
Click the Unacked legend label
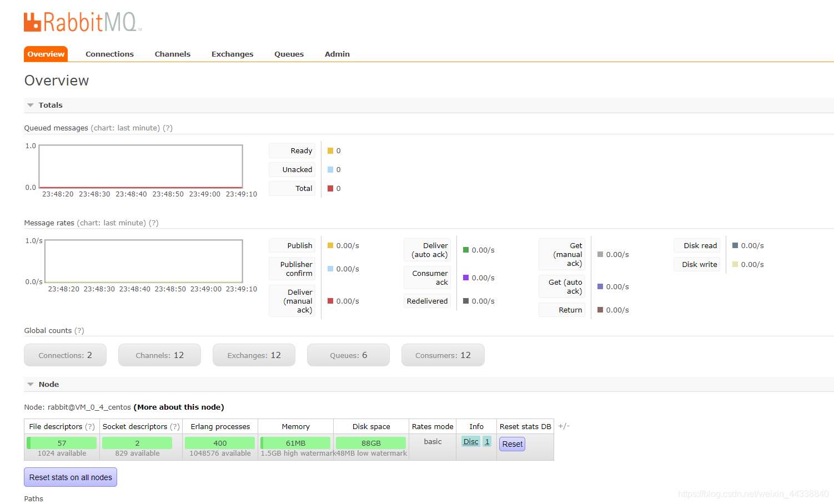[x=292, y=169]
